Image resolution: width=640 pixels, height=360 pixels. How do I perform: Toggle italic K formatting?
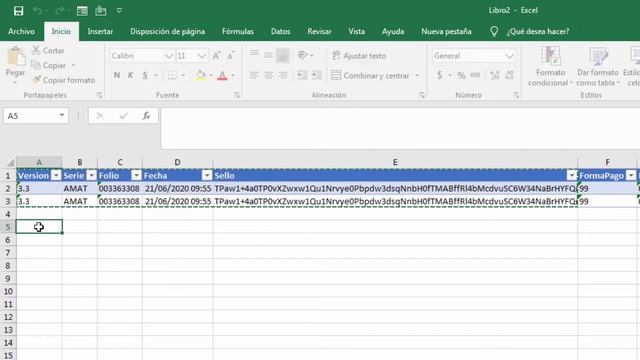coord(130,75)
